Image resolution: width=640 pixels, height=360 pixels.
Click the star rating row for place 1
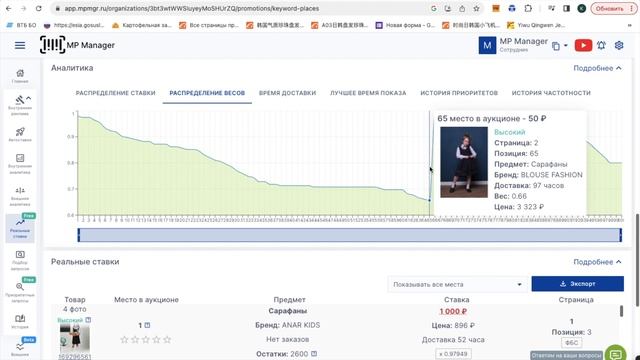(x=146, y=340)
